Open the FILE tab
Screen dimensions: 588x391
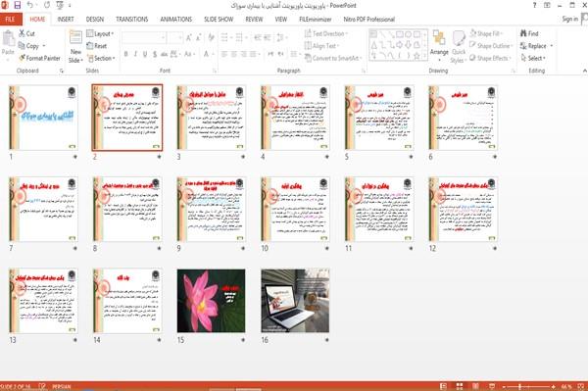[11, 20]
